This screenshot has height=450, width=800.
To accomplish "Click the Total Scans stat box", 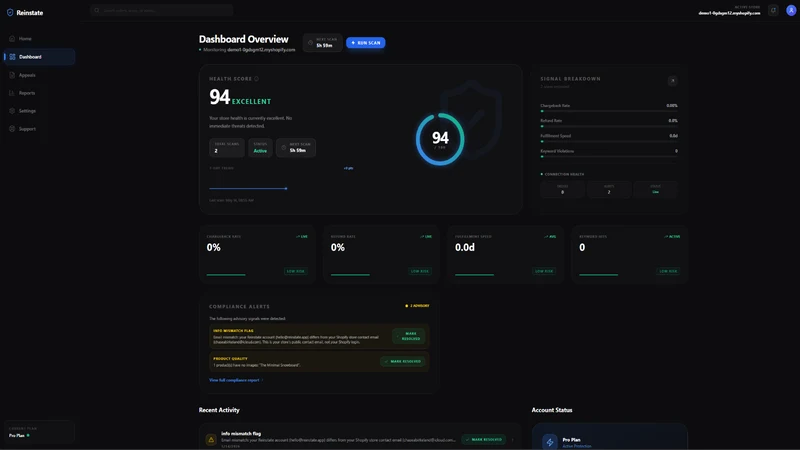I will [227, 147].
